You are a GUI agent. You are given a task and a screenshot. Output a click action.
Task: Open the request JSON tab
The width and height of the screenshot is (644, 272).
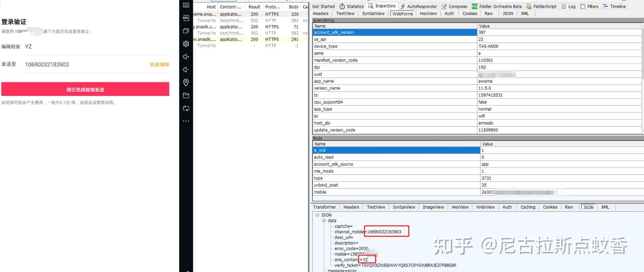click(508, 13)
